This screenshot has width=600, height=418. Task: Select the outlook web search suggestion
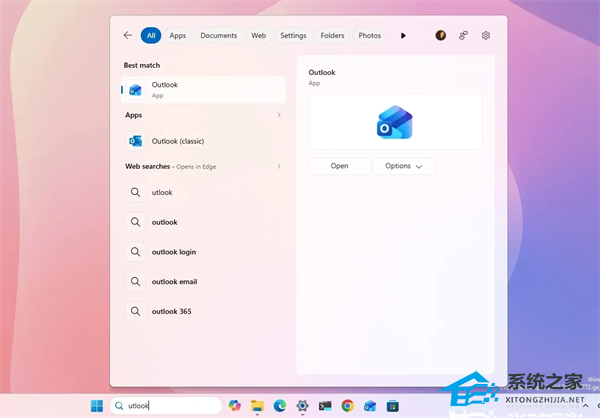[x=203, y=222]
